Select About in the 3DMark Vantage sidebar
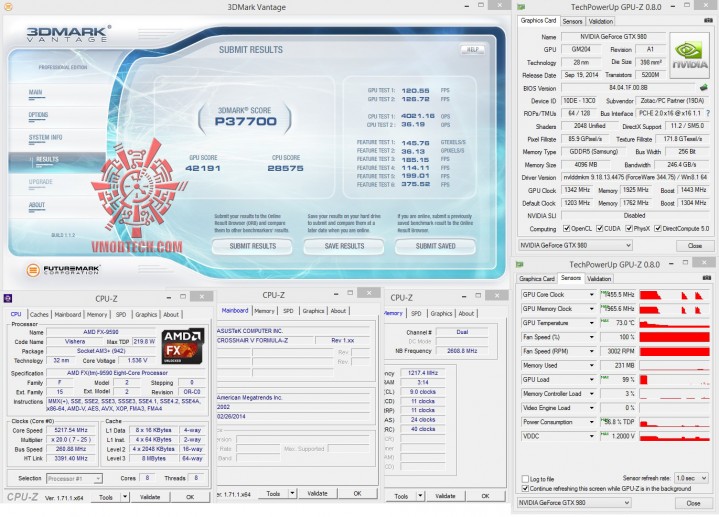Screen dimensions: 719x517 coord(37,205)
